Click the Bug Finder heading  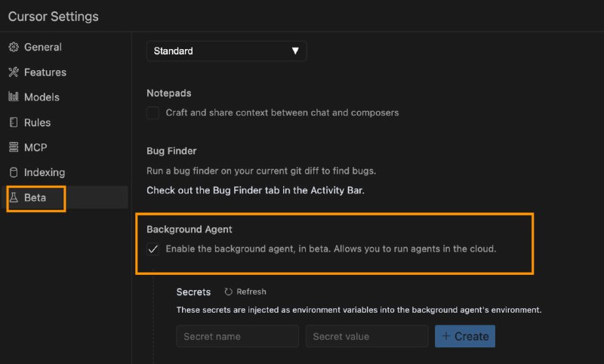(171, 151)
